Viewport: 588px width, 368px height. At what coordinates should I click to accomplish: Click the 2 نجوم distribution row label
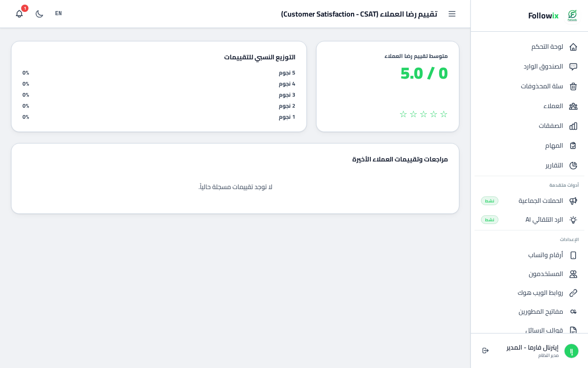(x=287, y=106)
